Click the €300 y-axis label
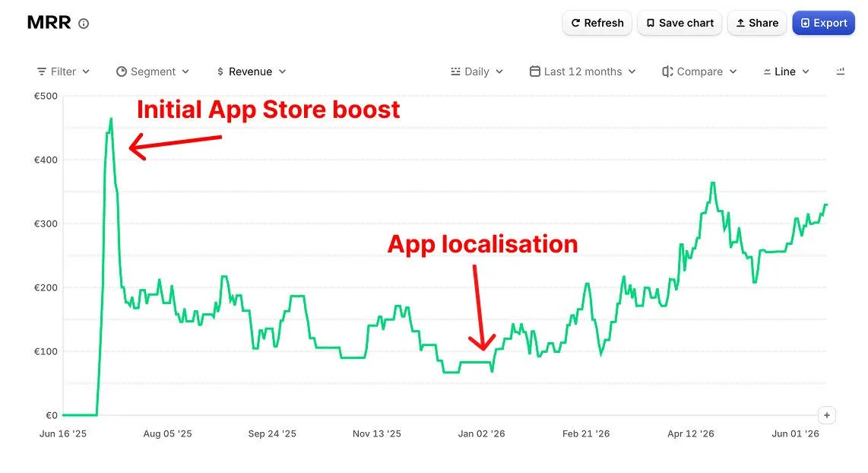The image size is (868, 473). 46,224
